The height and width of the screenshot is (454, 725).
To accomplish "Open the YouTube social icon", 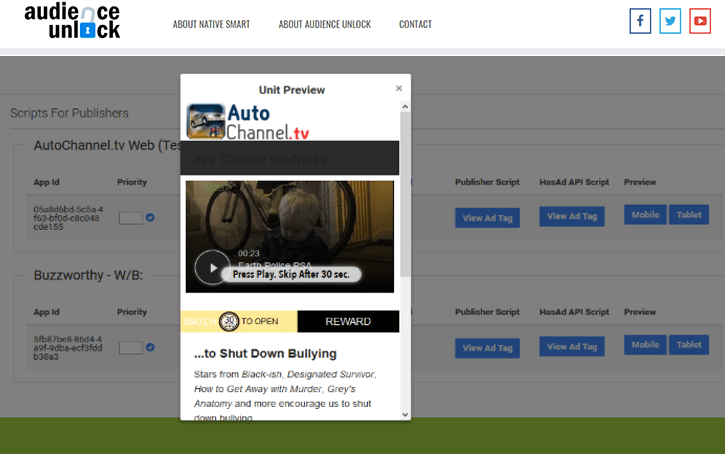I will tap(700, 21).
